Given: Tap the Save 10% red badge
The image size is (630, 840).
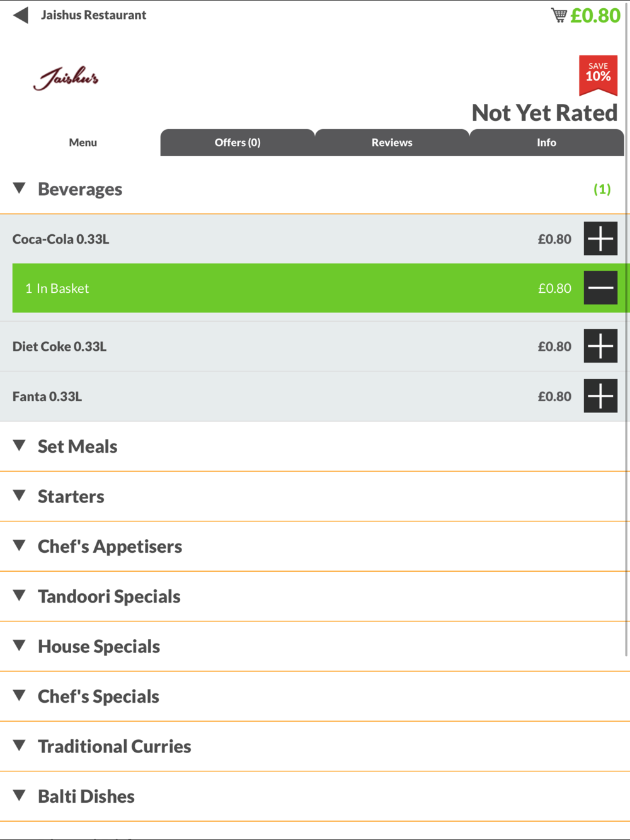Looking at the screenshot, I should (x=598, y=76).
